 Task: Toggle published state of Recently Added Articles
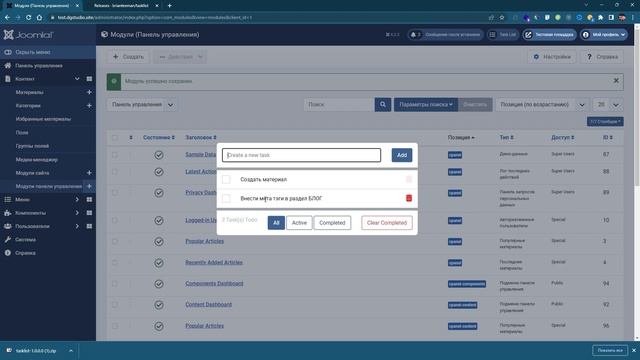159,263
